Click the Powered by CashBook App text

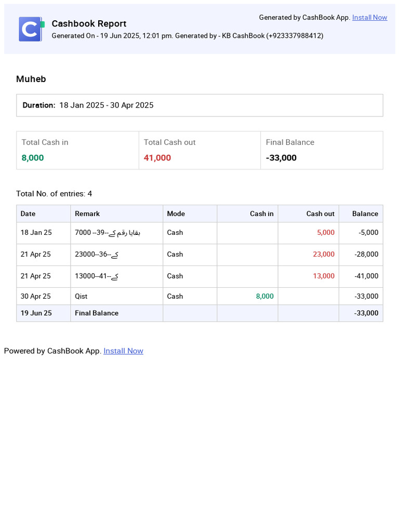[x=52, y=351]
